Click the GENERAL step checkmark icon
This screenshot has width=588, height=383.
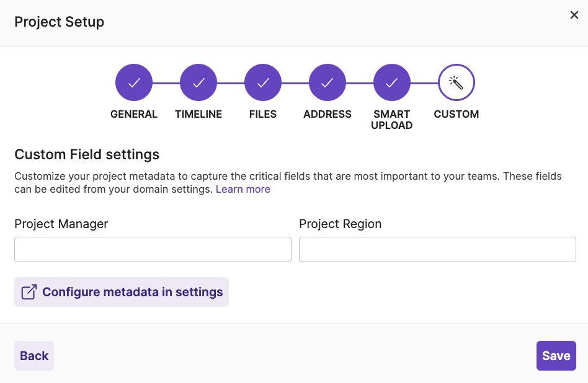[x=134, y=82]
